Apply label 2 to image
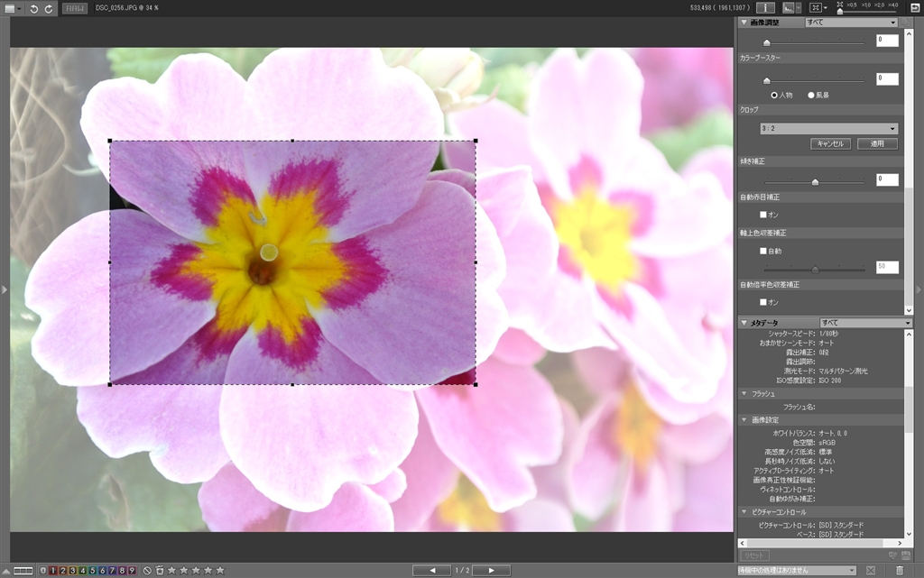This screenshot has width=924, height=578. (63, 571)
